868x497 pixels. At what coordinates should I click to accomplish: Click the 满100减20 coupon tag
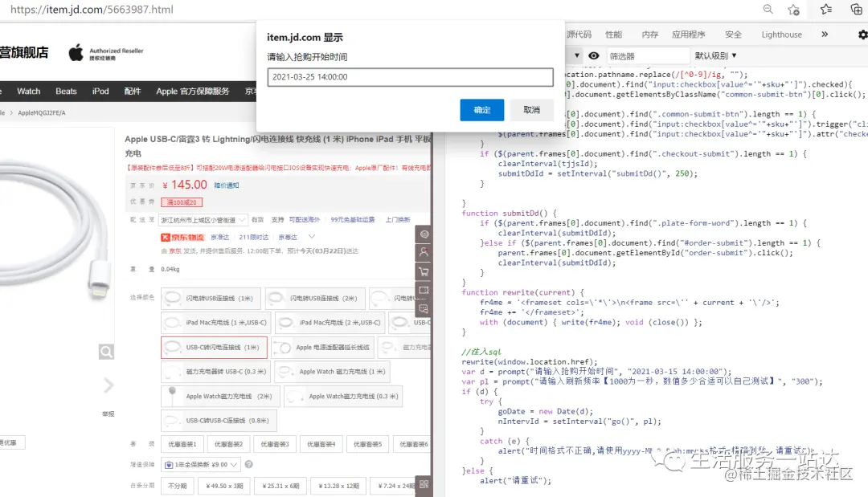pyautogui.click(x=182, y=202)
